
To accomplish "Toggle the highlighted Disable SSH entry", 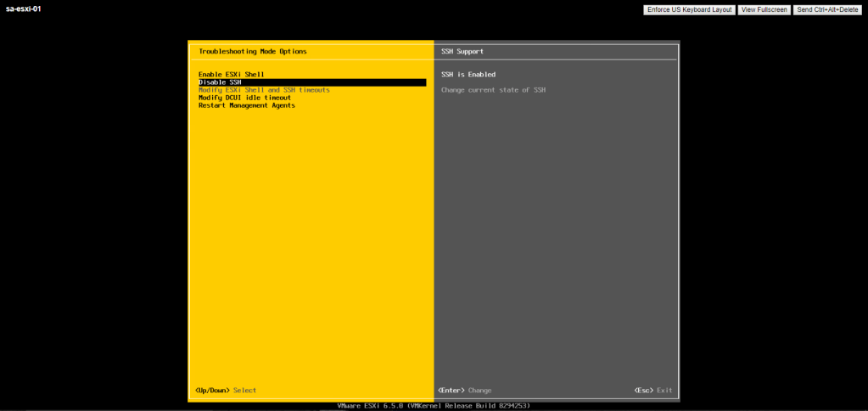I will 220,82.
